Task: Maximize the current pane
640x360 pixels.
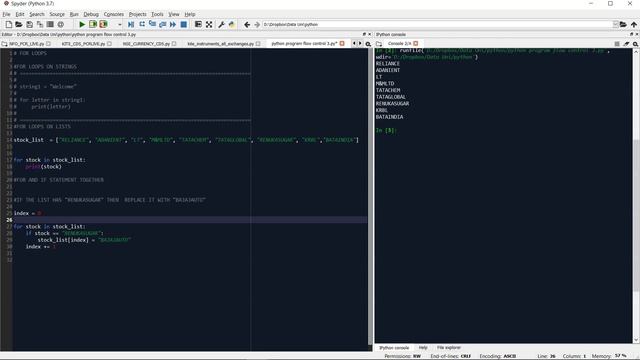Action: pyautogui.click(x=198, y=24)
